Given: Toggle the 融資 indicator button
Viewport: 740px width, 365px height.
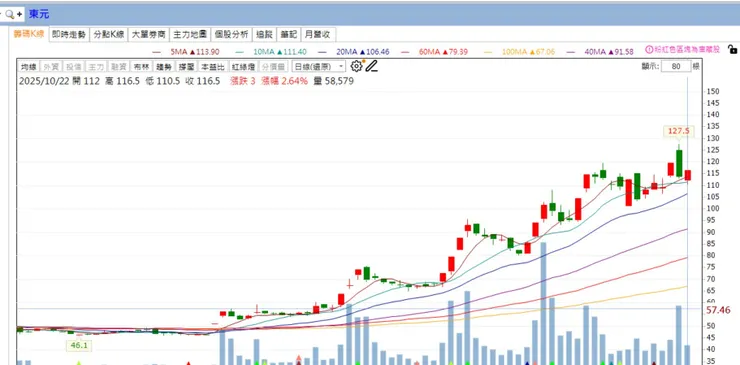Looking at the screenshot, I should point(119,67).
